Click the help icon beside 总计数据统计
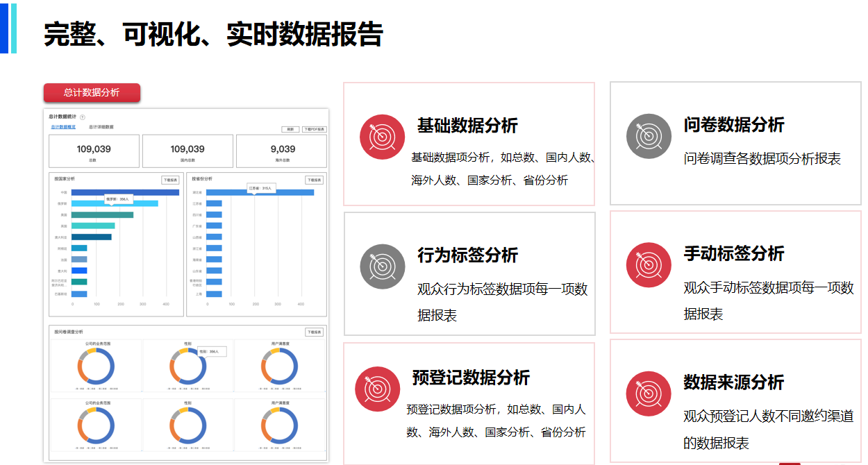Screen dimensions: 868x465 tap(83, 117)
